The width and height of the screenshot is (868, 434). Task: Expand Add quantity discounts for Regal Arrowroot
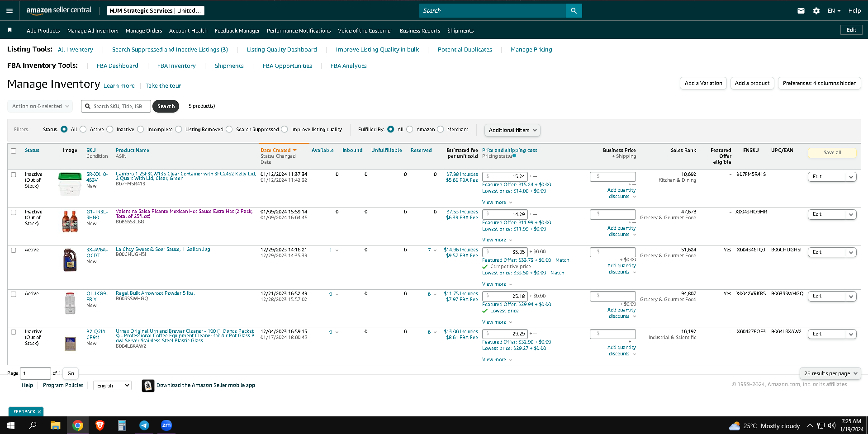622,313
